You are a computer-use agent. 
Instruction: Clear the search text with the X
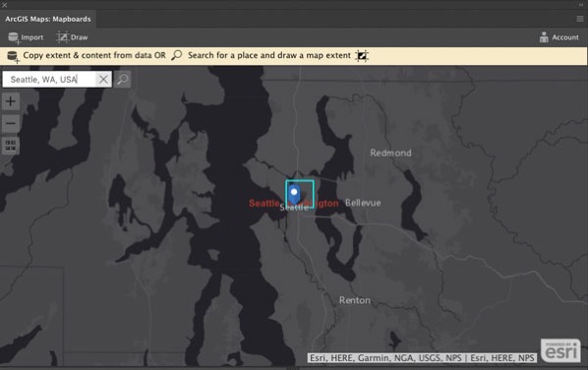click(103, 80)
